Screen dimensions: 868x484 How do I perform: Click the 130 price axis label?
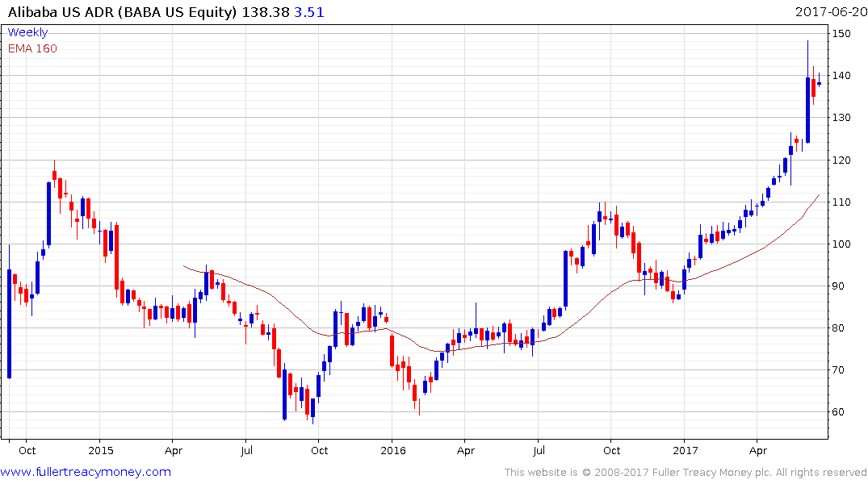pos(841,118)
